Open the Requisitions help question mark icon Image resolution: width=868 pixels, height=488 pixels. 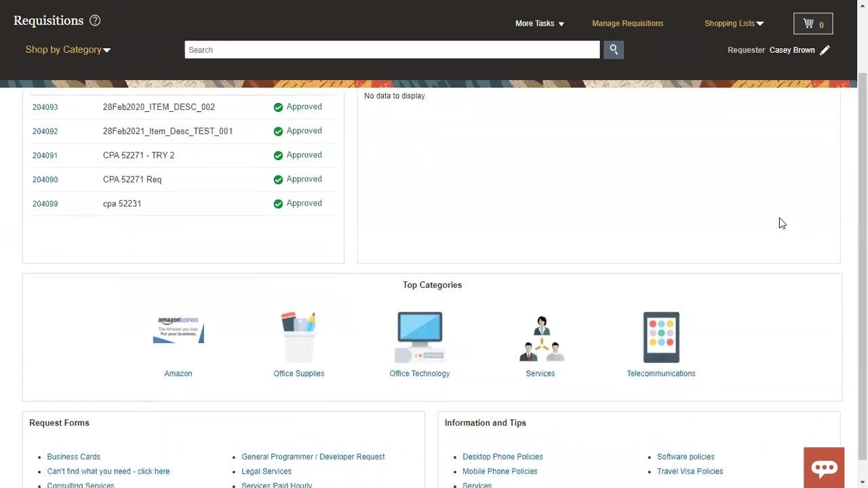pos(95,20)
